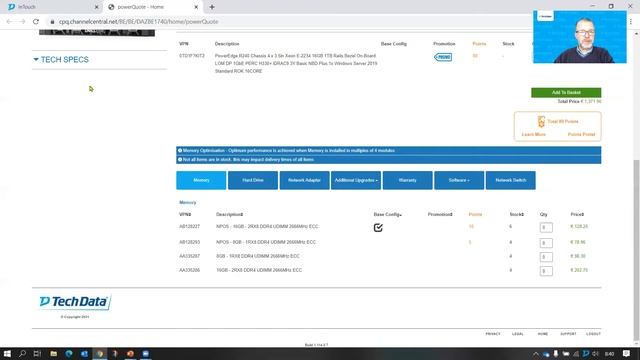Screen dimensions: 640x360
Task: Open a new browser tab
Action: pos(212,7)
